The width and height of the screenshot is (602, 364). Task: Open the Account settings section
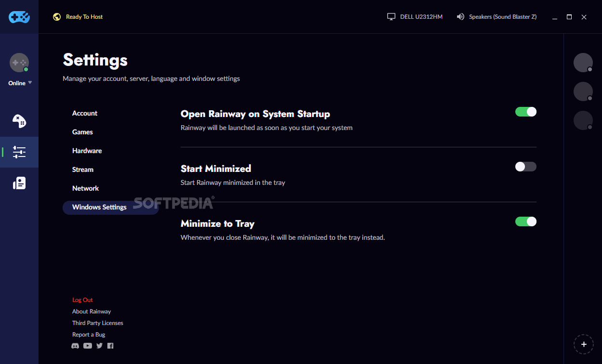(x=85, y=113)
